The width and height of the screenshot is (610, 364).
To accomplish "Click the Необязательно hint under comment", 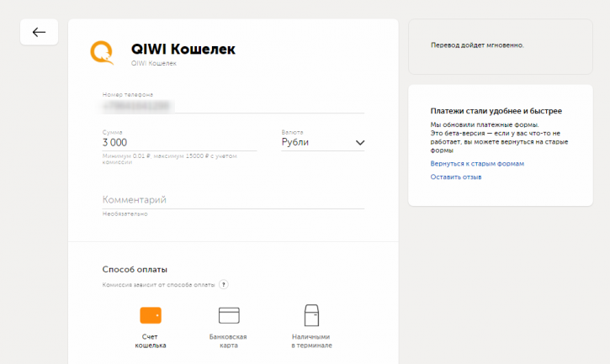I will click(x=125, y=214).
